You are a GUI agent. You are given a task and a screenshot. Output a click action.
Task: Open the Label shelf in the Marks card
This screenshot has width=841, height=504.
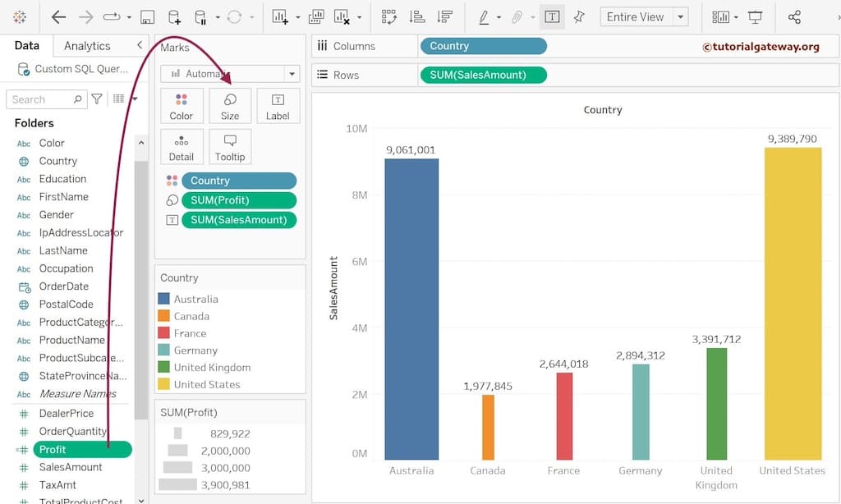(x=278, y=105)
